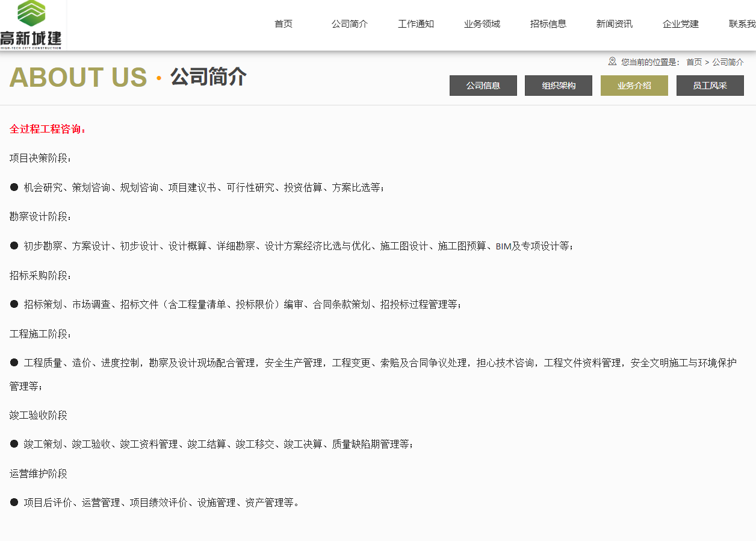
Task: Select 业务领域 in the top menu
Action: (482, 24)
